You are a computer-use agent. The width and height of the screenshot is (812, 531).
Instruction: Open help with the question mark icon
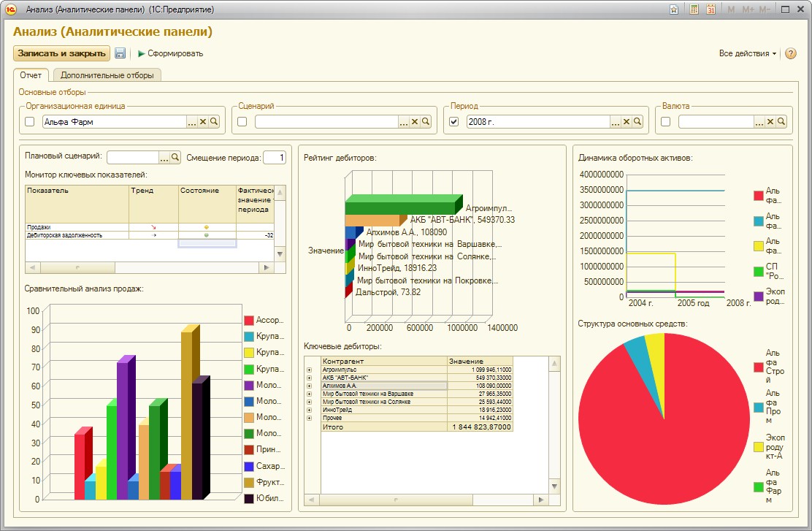791,53
